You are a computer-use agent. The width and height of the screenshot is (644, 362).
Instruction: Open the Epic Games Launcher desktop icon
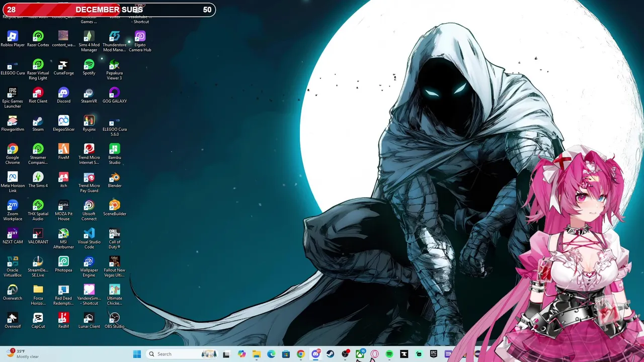coord(13,98)
